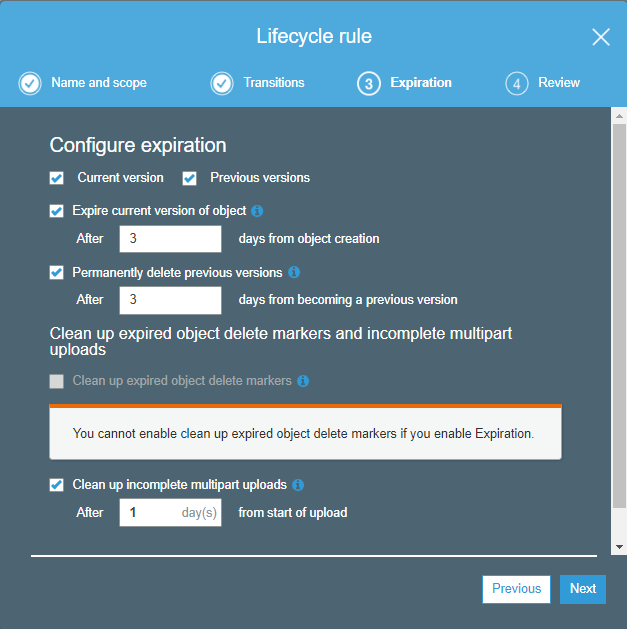Click the Lifecycle rule title
Screen dimensions: 627x629
tap(314, 37)
